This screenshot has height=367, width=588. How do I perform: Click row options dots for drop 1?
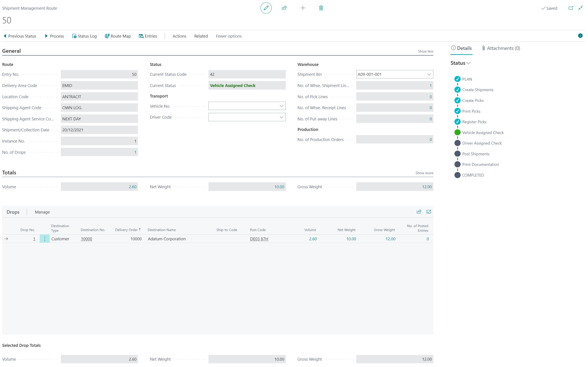tap(45, 239)
